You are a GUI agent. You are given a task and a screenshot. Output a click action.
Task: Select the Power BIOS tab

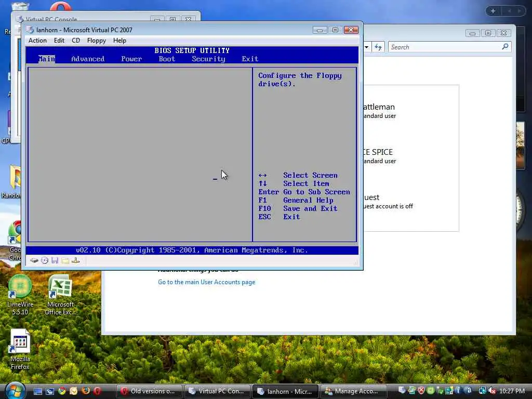point(131,59)
